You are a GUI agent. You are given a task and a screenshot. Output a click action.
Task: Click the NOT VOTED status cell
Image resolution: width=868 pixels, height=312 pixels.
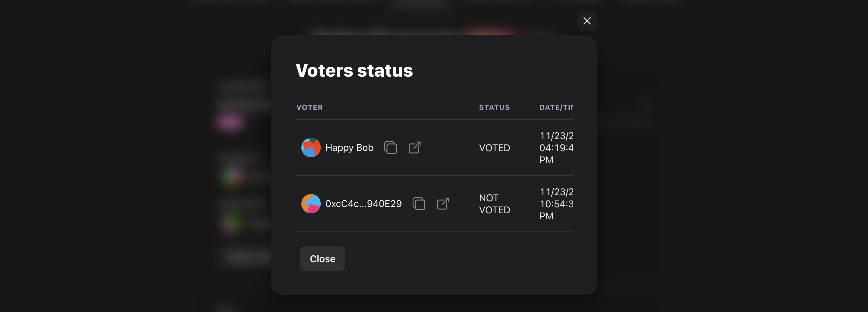[494, 204]
